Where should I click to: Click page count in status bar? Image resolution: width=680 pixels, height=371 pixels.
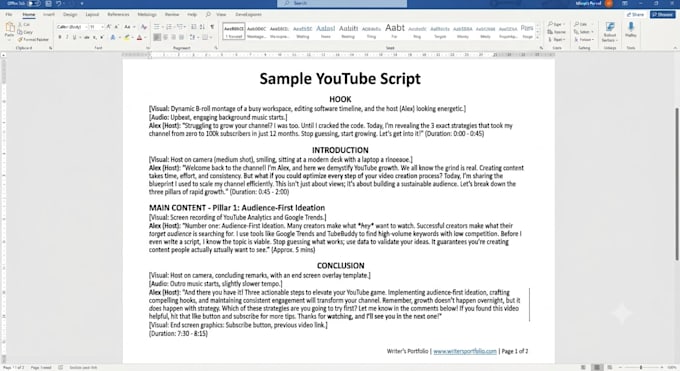[x=13, y=368]
